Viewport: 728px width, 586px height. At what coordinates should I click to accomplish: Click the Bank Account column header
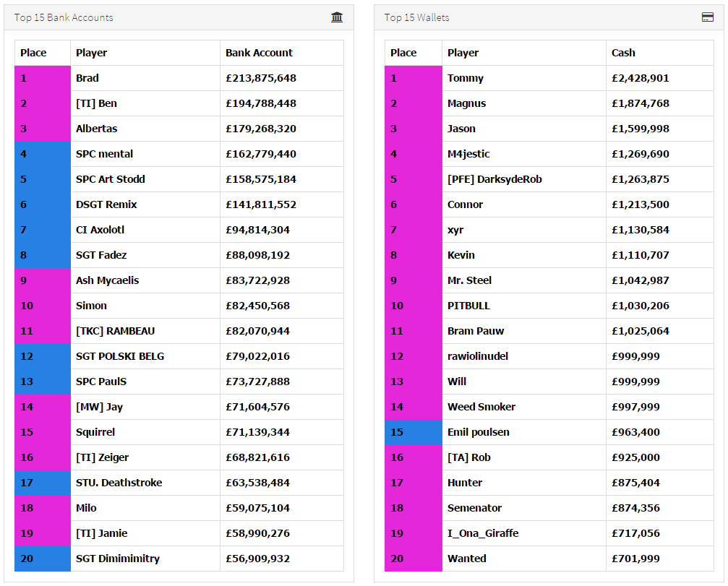[x=259, y=53]
